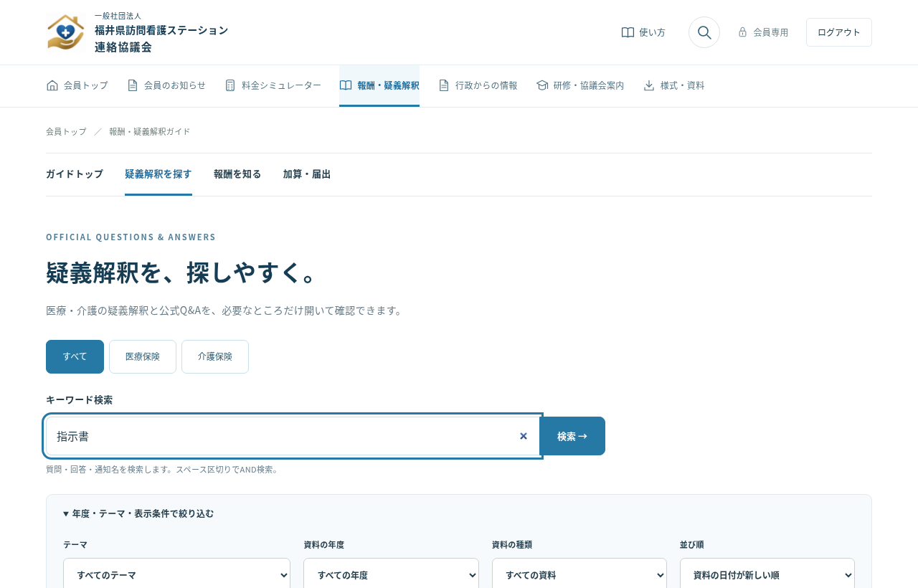Clear the keyword field with the X icon
918x588 pixels.
(524, 436)
